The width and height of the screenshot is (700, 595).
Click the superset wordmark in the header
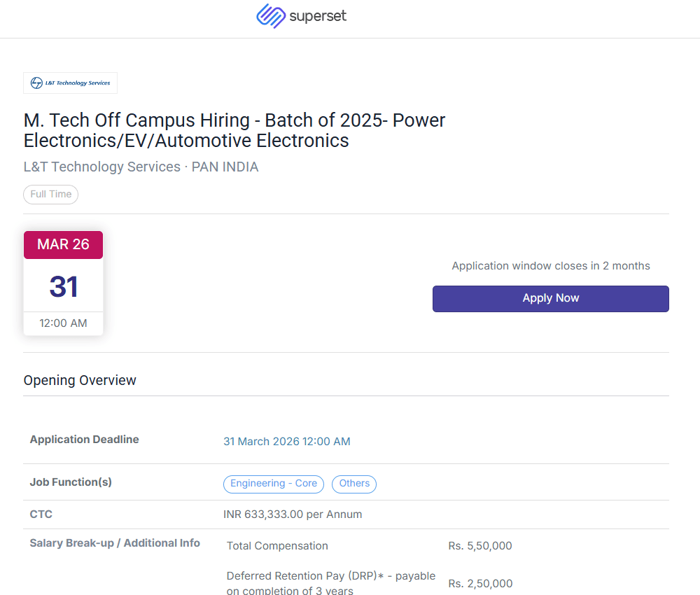pos(318,16)
